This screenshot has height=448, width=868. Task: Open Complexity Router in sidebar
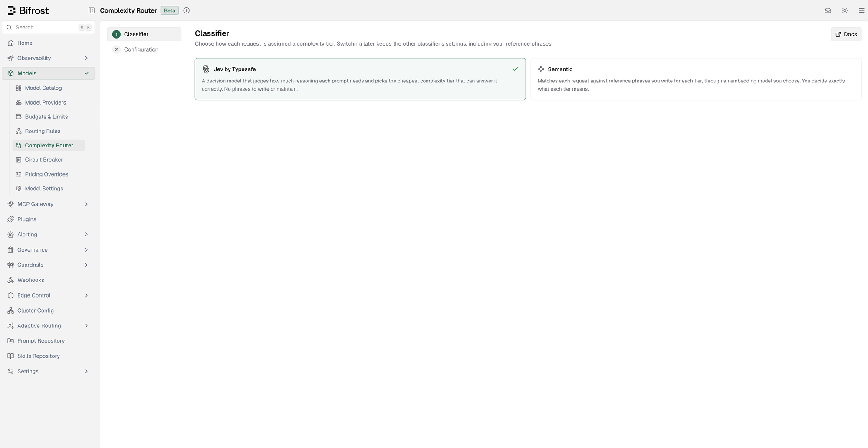[x=49, y=145]
